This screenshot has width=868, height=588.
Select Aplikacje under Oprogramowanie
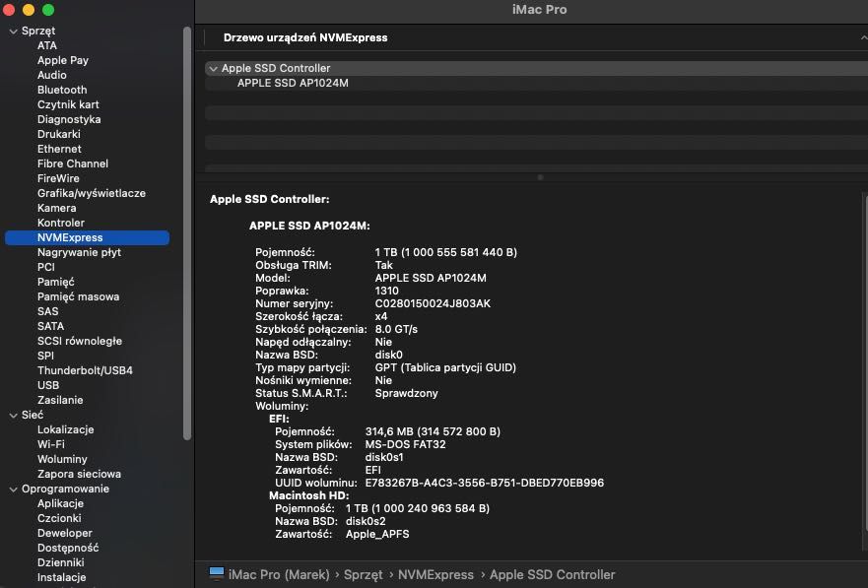pos(60,503)
